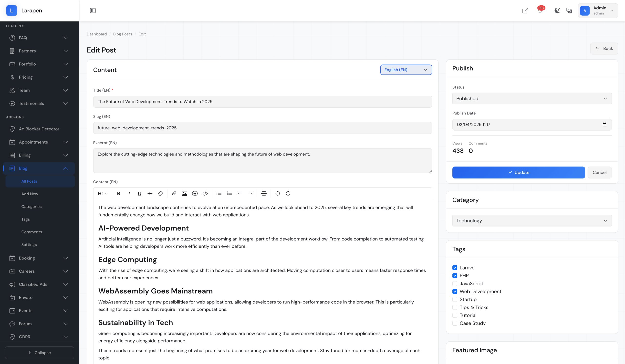Go to Blog Posts breadcrumb link
625x364 pixels.
click(x=123, y=34)
